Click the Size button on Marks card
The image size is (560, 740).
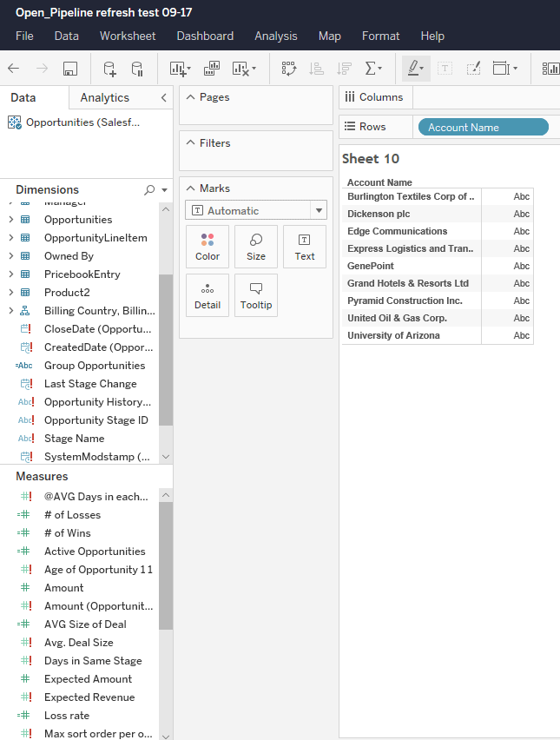255,246
